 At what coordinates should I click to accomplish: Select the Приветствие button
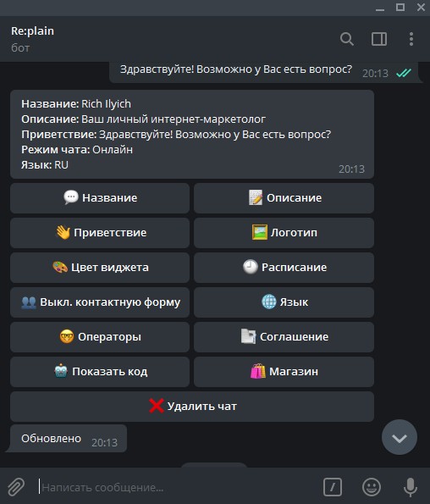coord(100,233)
